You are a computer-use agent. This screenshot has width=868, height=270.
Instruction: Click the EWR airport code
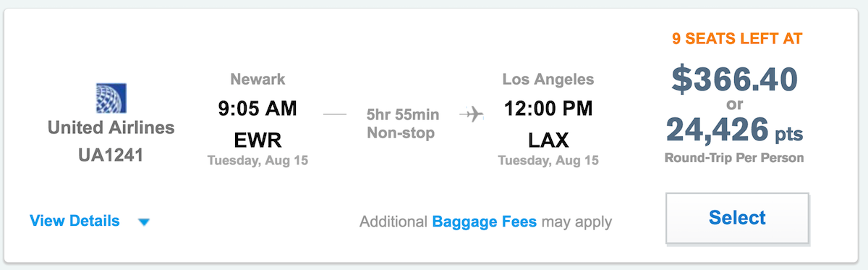(x=258, y=139)
